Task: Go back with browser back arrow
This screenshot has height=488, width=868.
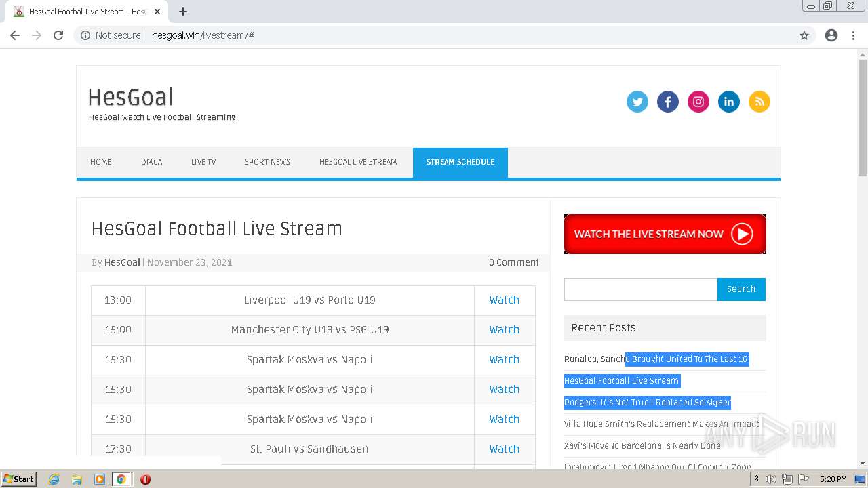Action: click(x=15, y=35)
